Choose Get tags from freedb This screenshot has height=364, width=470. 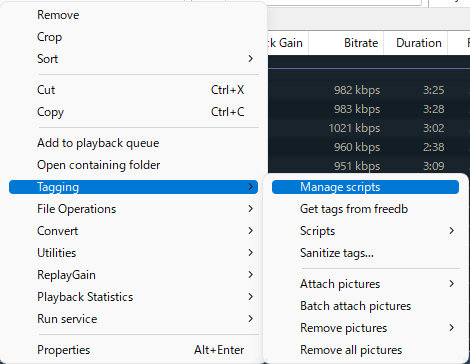click(x=365, y=209)
